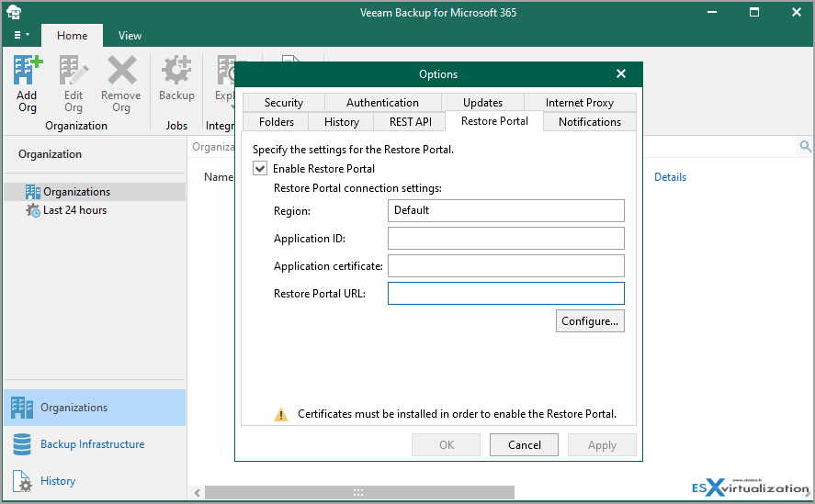The height and width of the screenshot is (504, 815).
Task: Close the Options dialog with X
Action: click(621, 73)
